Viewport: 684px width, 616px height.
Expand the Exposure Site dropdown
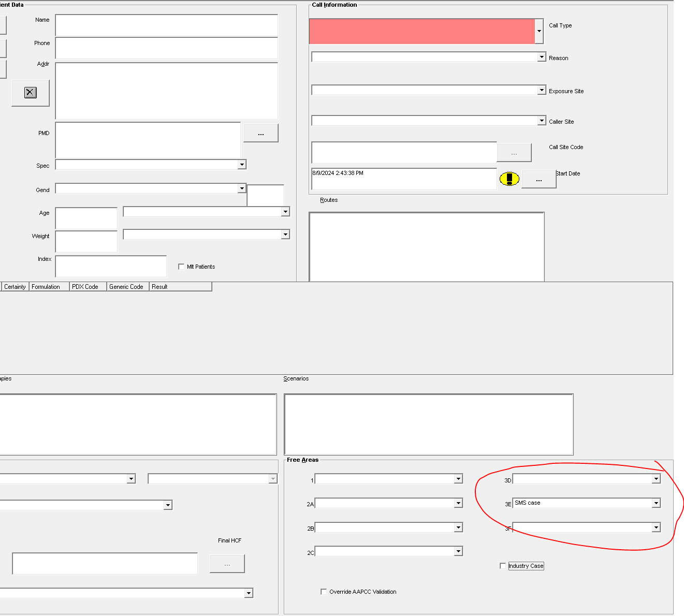point(542,90)
